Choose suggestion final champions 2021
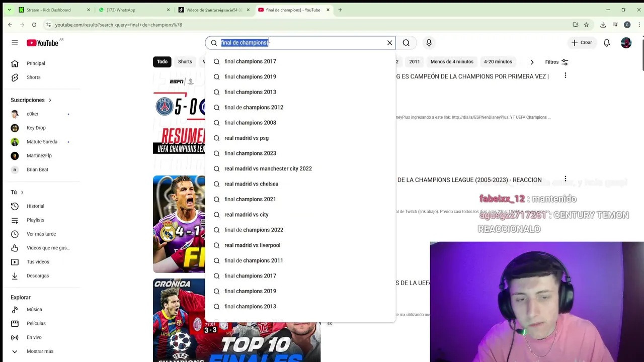 coord(300,200)
